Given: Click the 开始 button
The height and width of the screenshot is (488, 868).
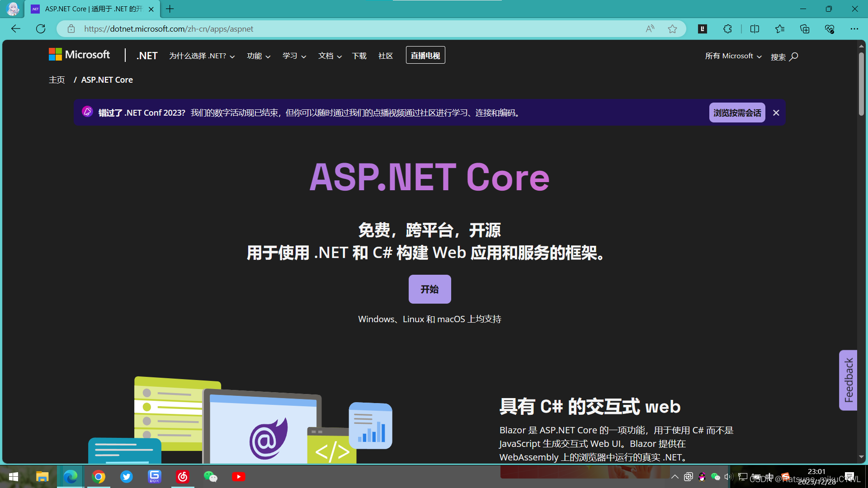Looking at the screenshot, I should pyautogui.click(x=429, y=289).
